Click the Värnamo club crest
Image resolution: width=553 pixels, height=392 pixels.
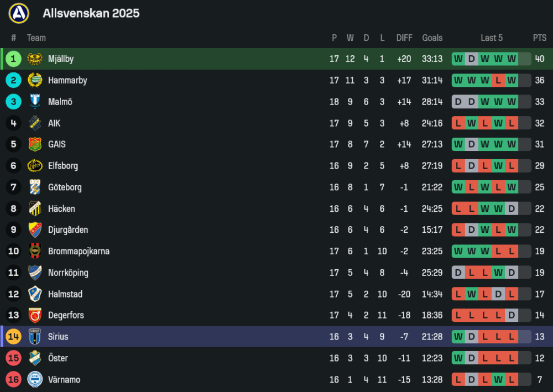(35, 380)
